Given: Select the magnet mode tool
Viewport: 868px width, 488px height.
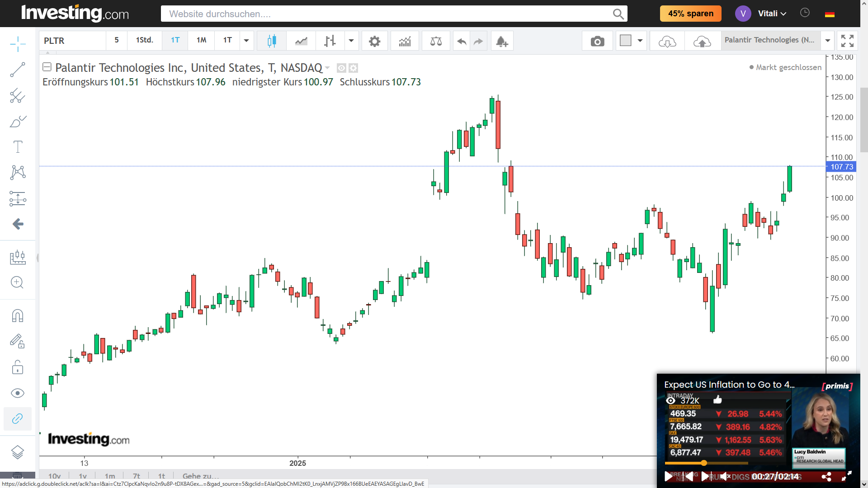Looking at the screenshot, I should pyautogui.click(x=18, y=315).
